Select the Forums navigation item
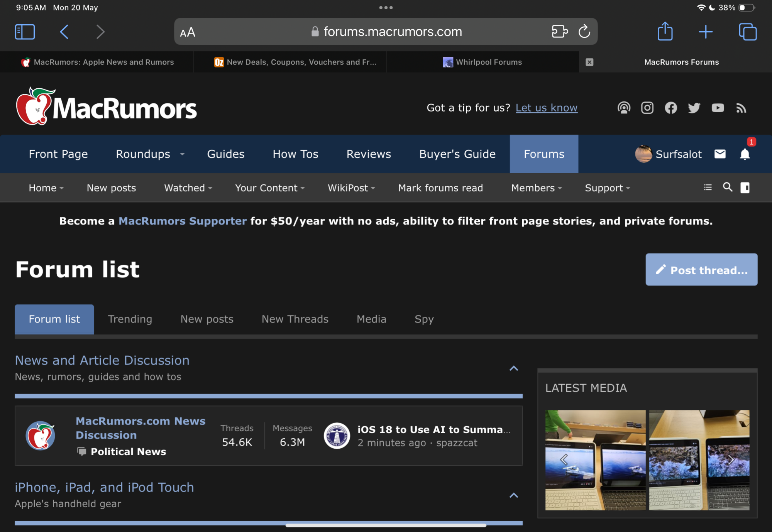Viewport: 772px width, 532px height. (544, 154)
